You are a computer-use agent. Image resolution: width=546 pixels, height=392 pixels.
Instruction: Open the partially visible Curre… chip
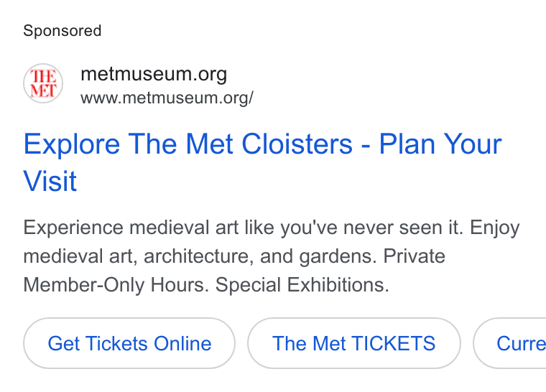pos(509,343)
